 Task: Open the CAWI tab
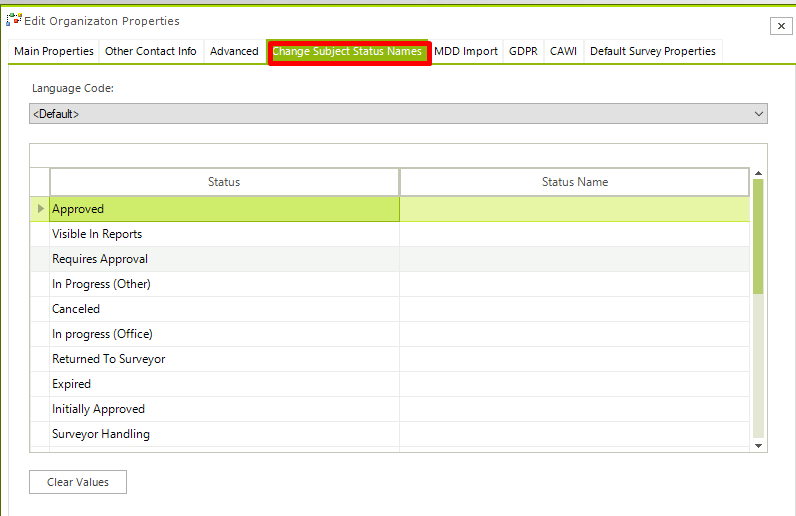[563, 51]
